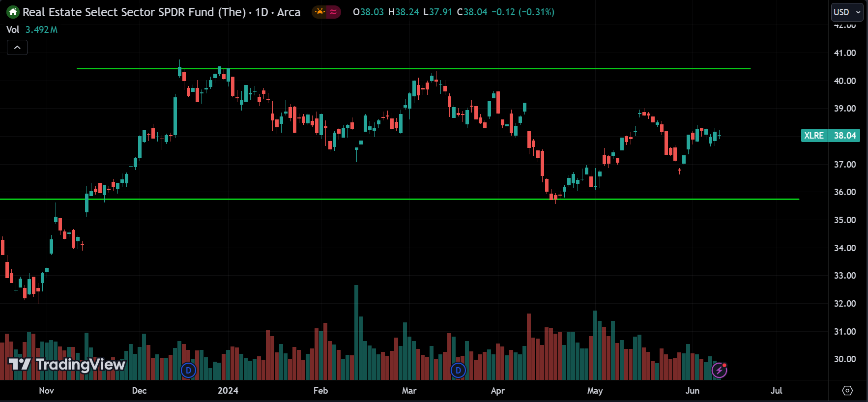Viewport: 868px width, 402px height.
Task: Click the close price value C38.04
Action: pyautogui.click(x=472, y=12)
